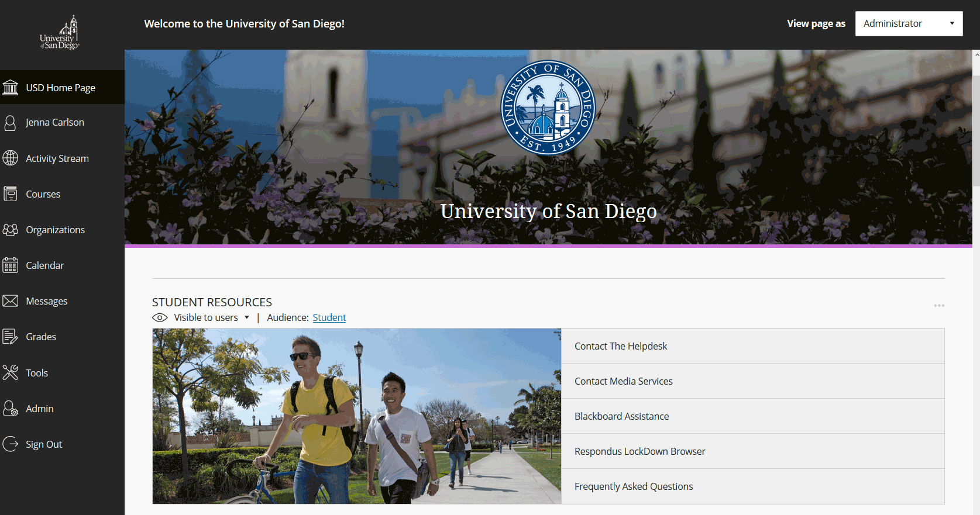Open the Calendar icon in sidebar

[11, 265]
